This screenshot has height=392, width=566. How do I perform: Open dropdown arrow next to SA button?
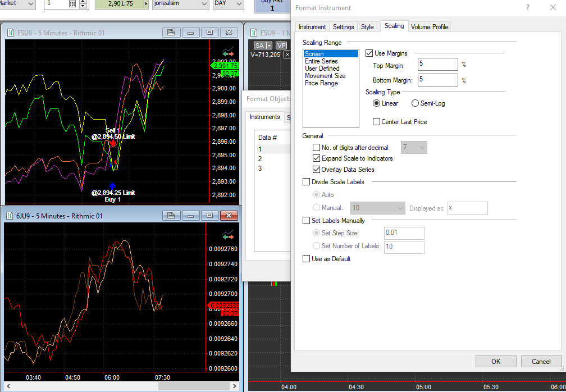click(269, 45)
